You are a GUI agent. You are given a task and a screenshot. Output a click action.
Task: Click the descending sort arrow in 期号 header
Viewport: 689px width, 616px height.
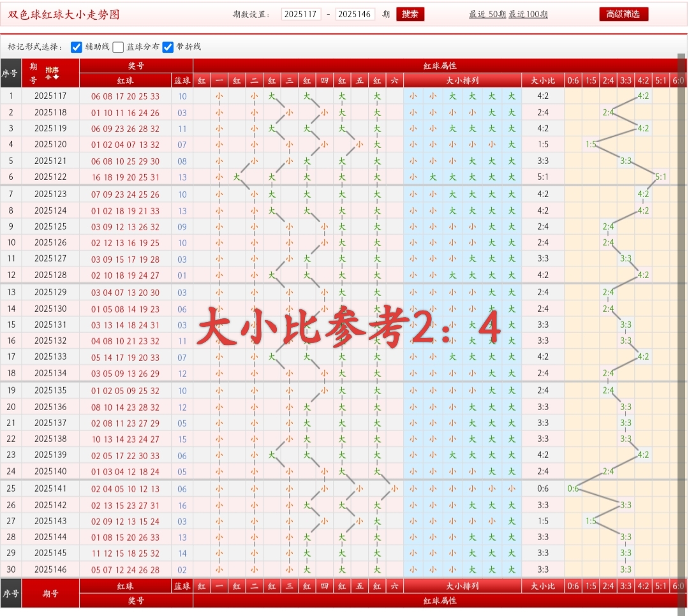tap(56, 77)
